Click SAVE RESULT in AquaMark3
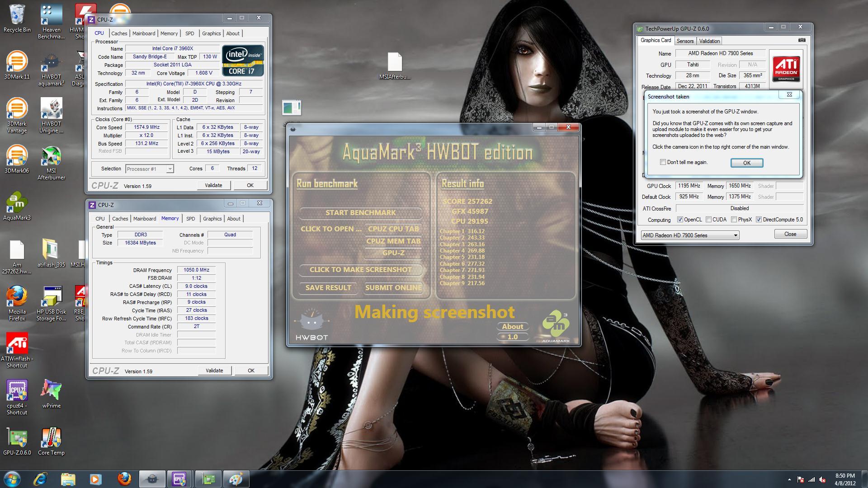 [x=328, y=288]
